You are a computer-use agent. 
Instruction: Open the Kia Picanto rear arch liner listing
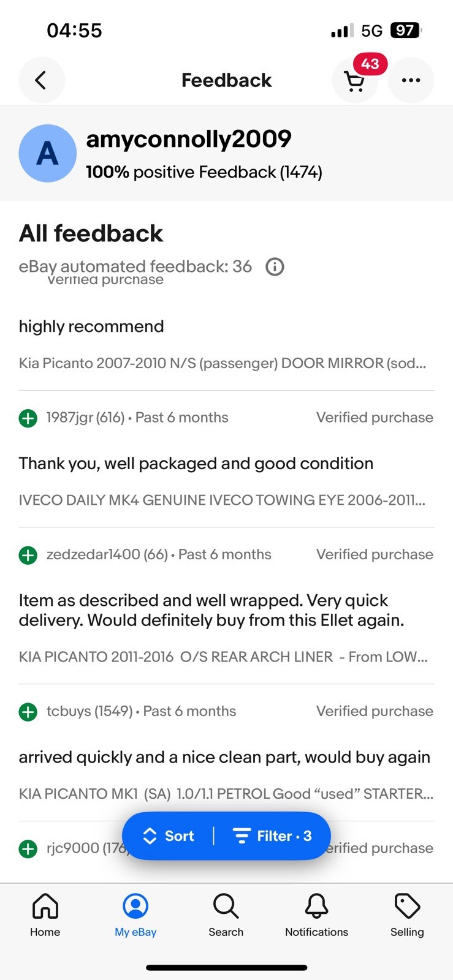pyautogui.click(x=223, y=657)
